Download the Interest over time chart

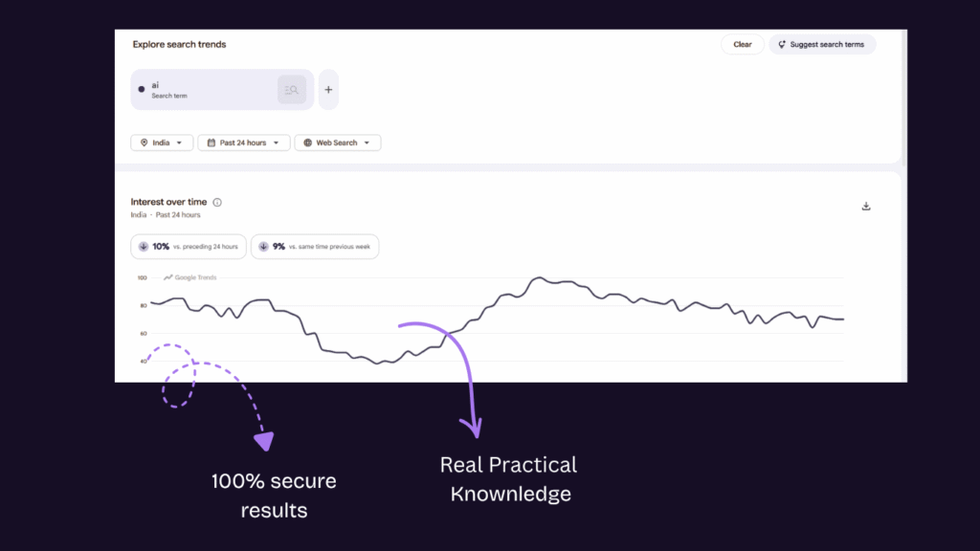[x=866, y=207]
